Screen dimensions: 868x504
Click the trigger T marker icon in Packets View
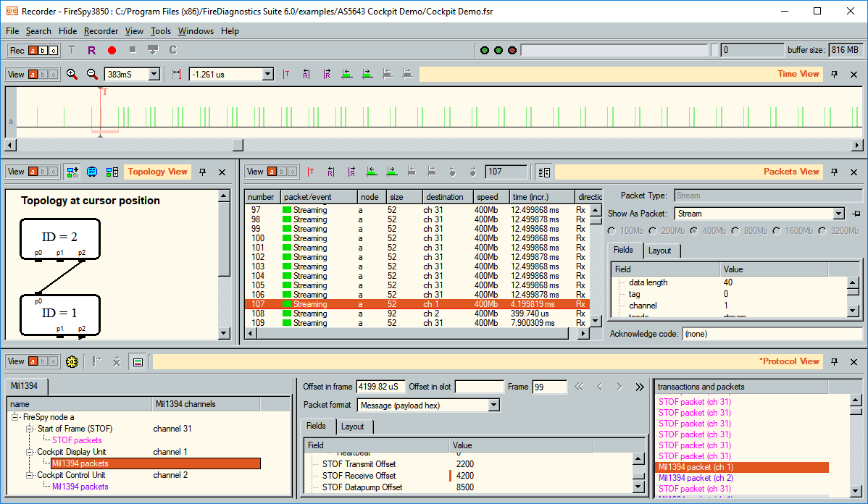(x=311, y=172)
